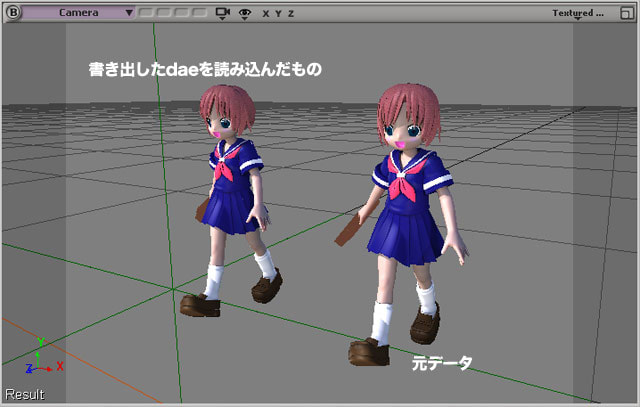This screenshot has width=640, height=407.
Task: Click the fourth memo camera slot
Action: (x=199, y=13)
